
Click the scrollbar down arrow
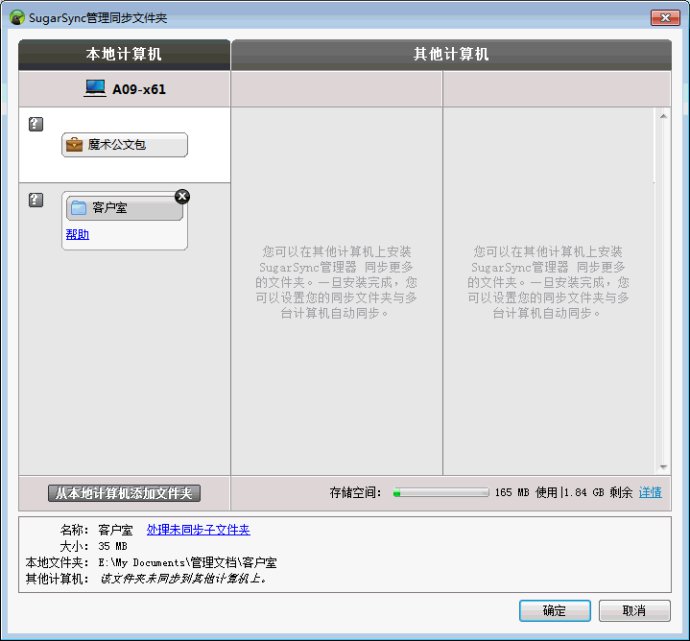(663, 467)
